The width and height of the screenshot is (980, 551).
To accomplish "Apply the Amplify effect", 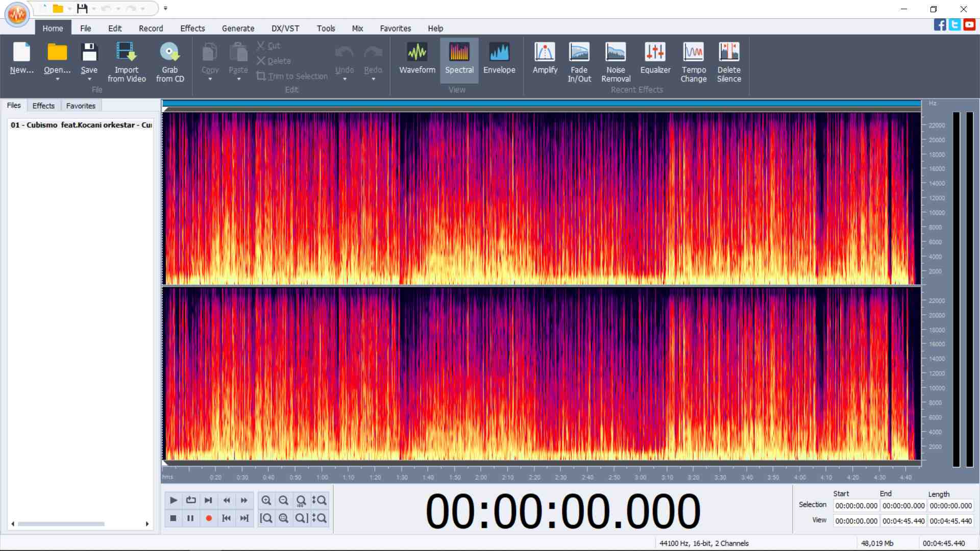I will click(x=544, y=60).
